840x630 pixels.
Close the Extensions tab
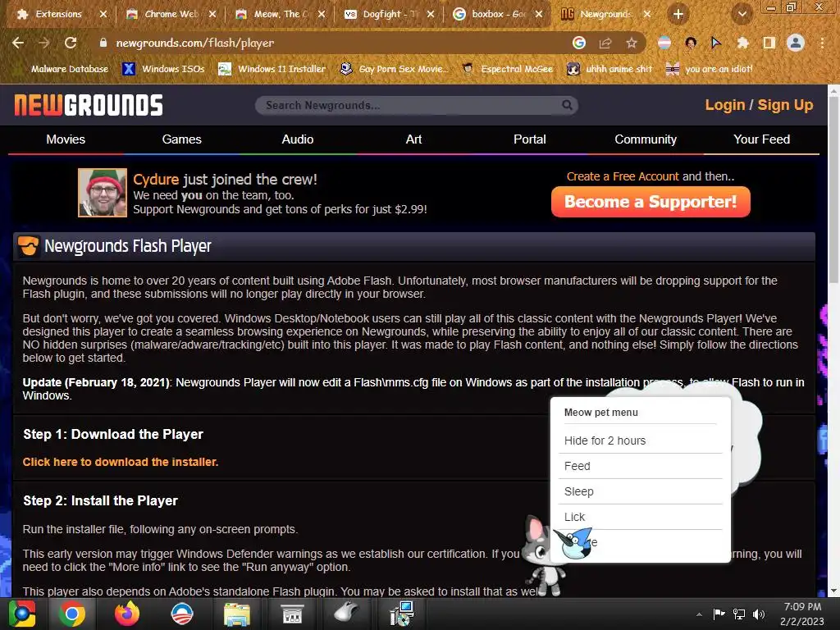(x=103, y=15)
